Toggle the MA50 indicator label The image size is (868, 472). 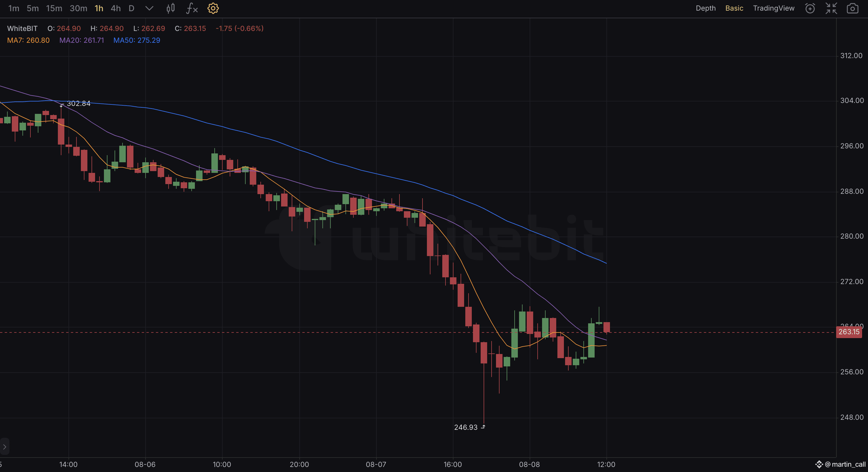click(x=136, y=40)
